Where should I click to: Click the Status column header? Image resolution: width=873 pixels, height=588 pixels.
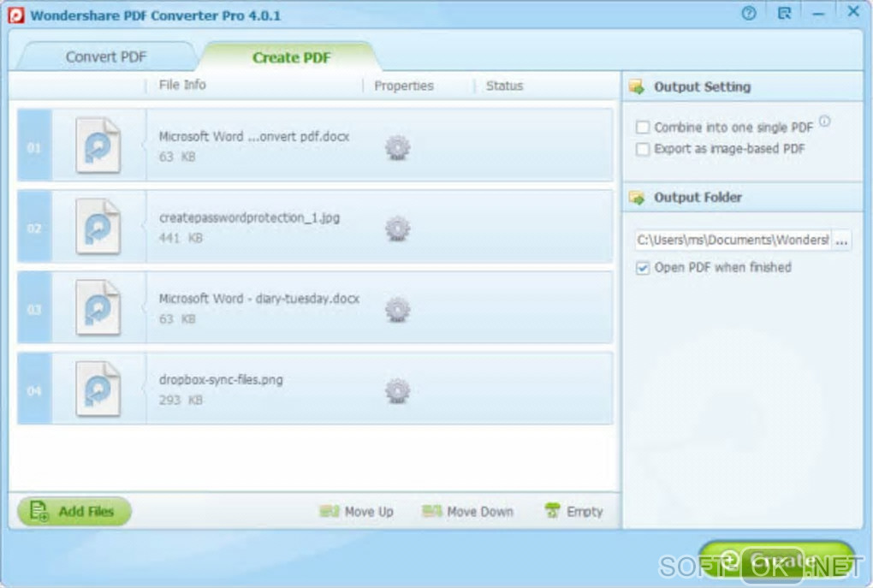pyautogui.click(x=504, y=86)
